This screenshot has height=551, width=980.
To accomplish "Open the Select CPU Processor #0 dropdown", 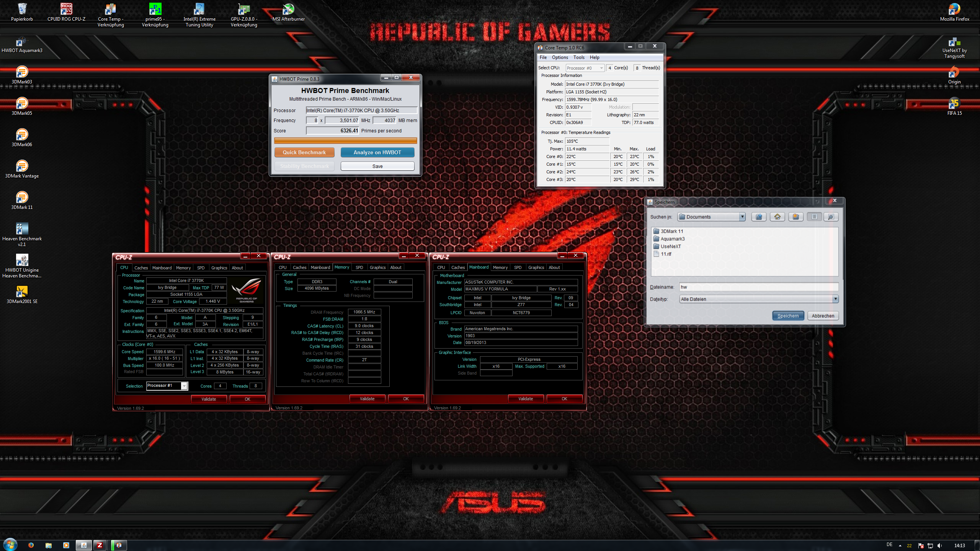I will click(x=585, y=68).
